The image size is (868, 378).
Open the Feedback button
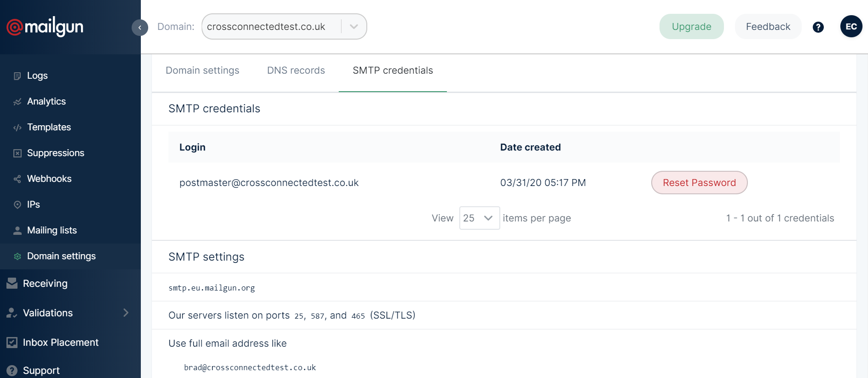click(768, 27)
